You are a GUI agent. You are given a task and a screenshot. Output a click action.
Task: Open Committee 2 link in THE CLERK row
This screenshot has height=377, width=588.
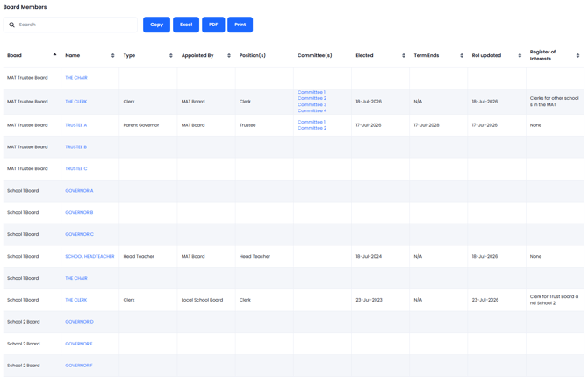pos(312,98)
